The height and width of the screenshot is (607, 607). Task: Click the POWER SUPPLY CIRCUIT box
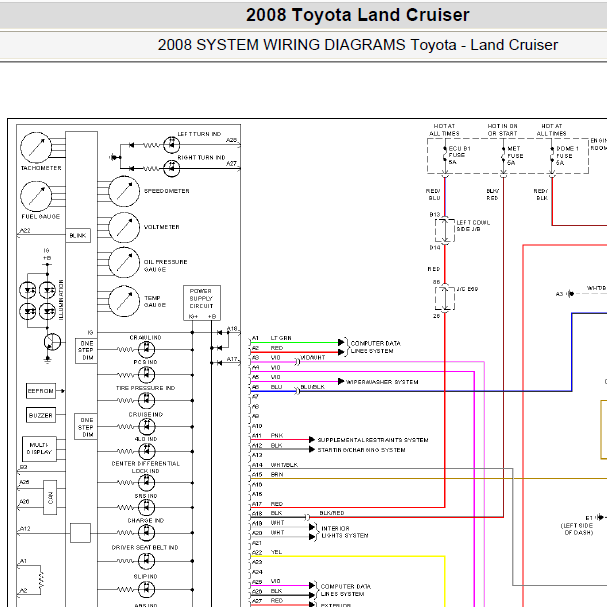(202, 303)
